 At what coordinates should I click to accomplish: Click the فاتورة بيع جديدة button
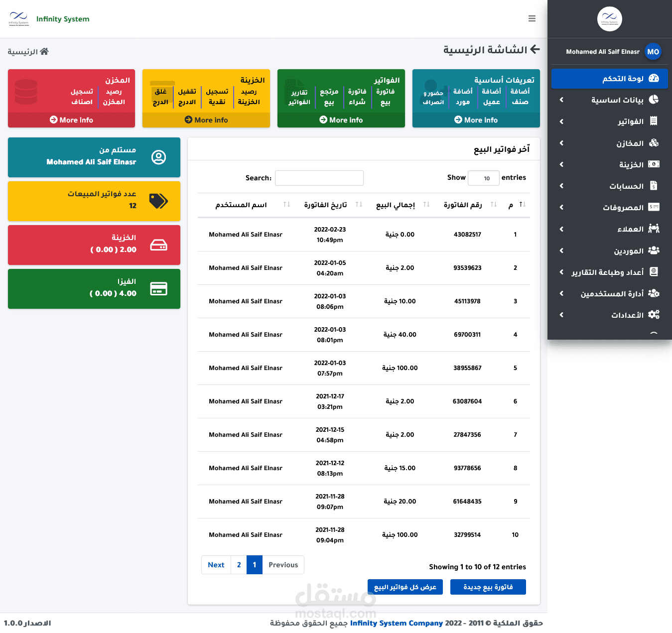pyautogui.click(x=488, y=587)
